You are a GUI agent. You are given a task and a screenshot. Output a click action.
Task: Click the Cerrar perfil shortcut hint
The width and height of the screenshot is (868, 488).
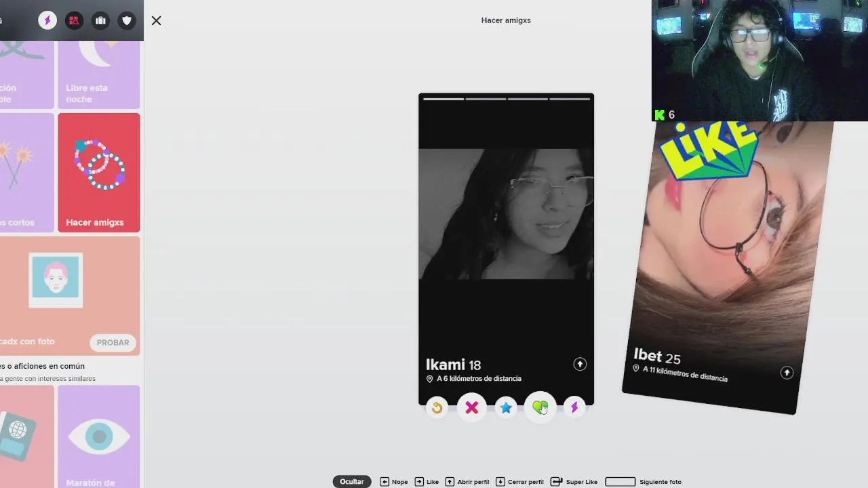click(520, 482)
